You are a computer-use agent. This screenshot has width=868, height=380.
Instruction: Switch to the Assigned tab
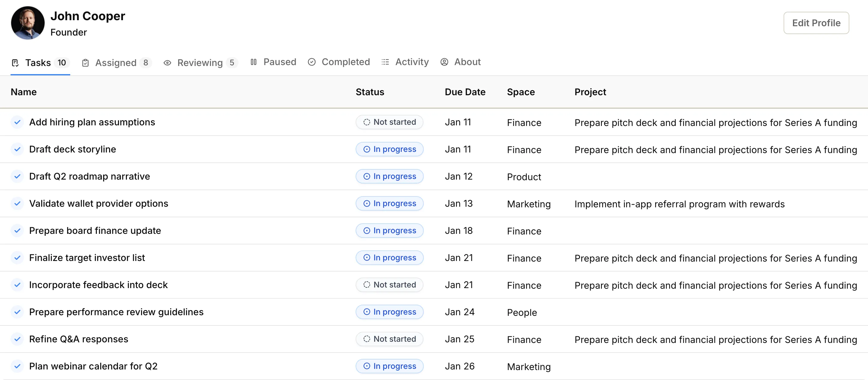(116, 62)
